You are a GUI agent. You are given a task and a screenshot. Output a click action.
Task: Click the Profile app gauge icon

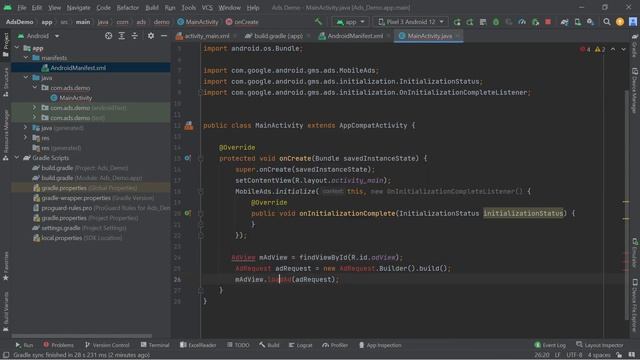tap(522, 22)
